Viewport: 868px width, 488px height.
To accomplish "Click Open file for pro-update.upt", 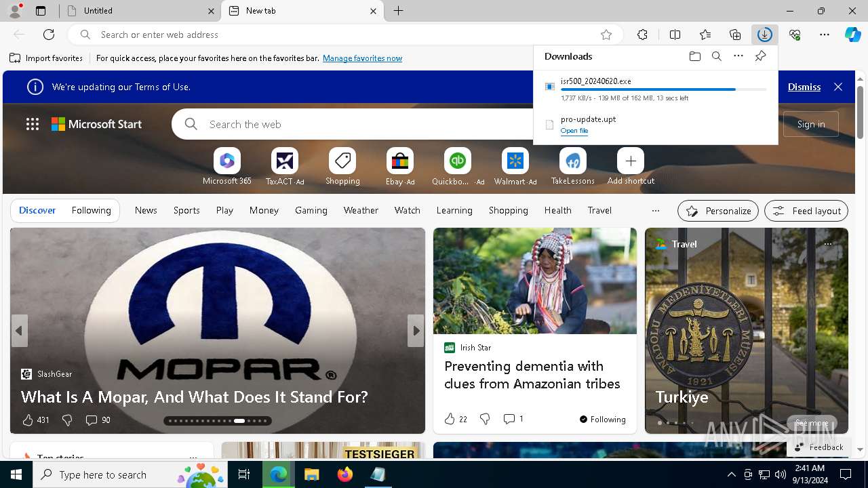I will 574,131.
